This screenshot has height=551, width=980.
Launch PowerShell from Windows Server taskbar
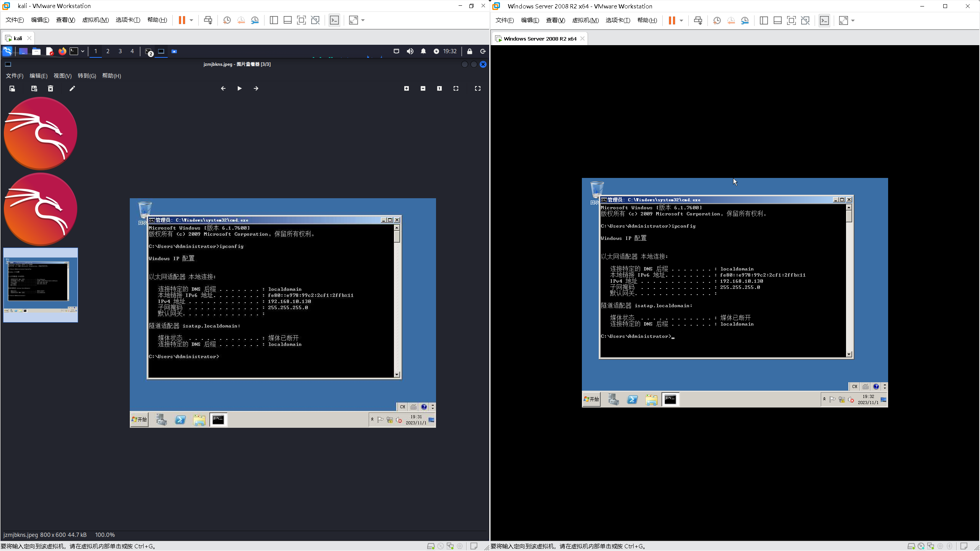(x=632, y=400)
